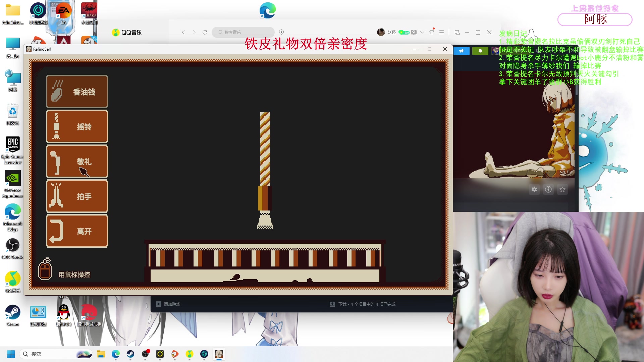
Task: Select the 拍手 clap hands option
Action: click(x=77, y=196)
